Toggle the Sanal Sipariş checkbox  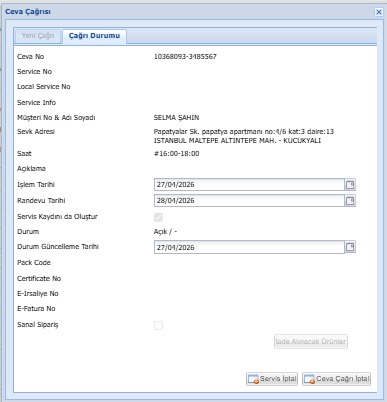(158, 325)
